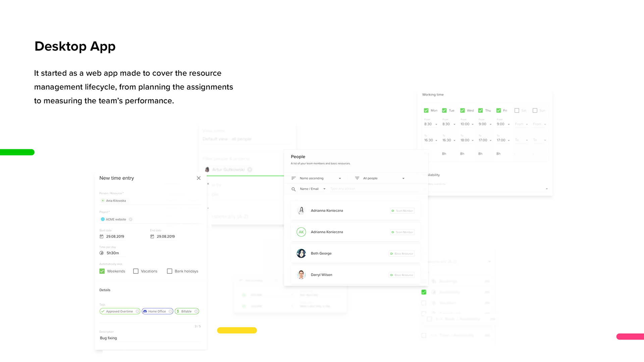Click the Time per day clock icon
This screenshot has height=362, width=644.
(x=101, y=253)
